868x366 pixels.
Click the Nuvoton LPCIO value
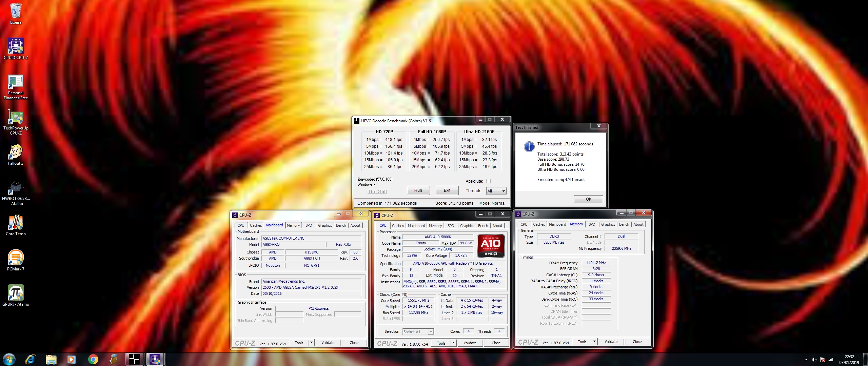pos(273,266)
